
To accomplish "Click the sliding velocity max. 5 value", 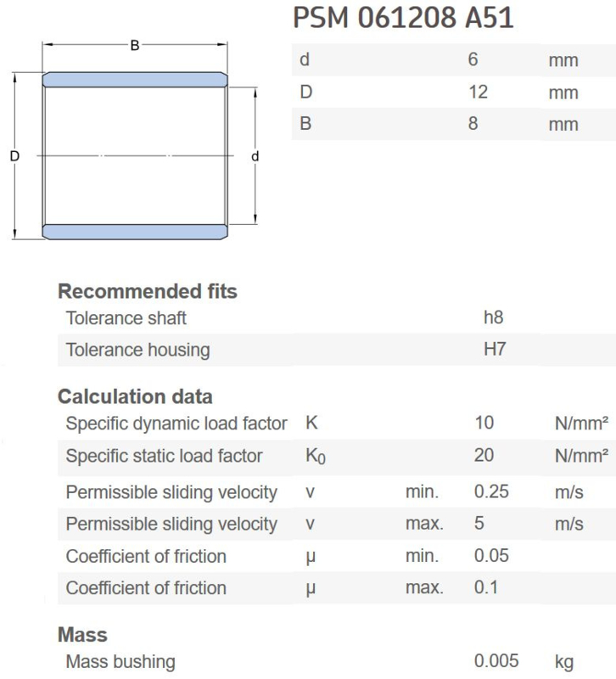I will [479, 523].
